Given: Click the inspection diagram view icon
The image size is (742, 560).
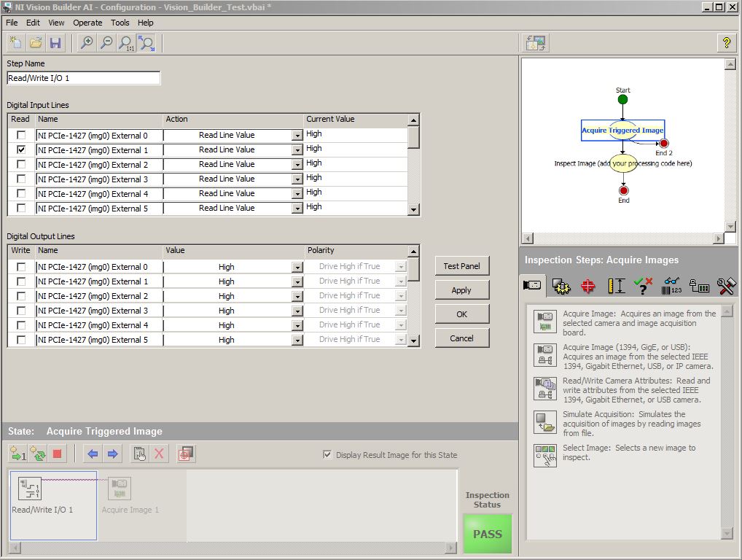Looking at the screenshot, I should tap(536, 43).
